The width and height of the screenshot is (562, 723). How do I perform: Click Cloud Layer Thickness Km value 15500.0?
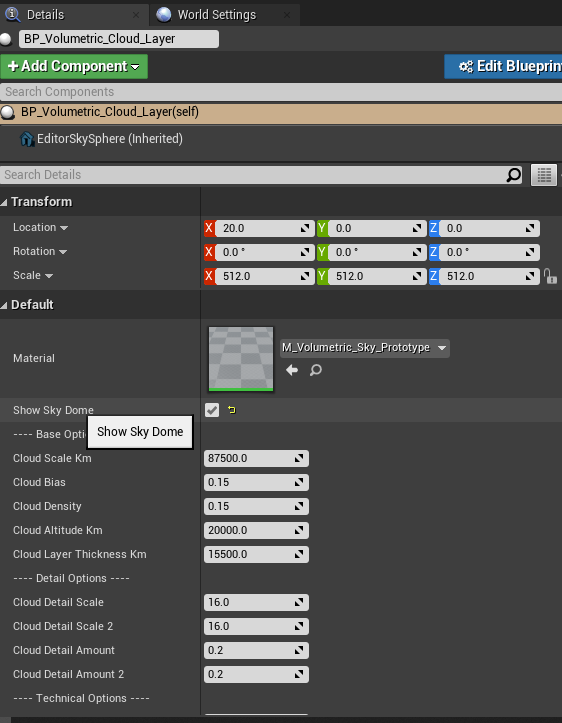point(256,554)
